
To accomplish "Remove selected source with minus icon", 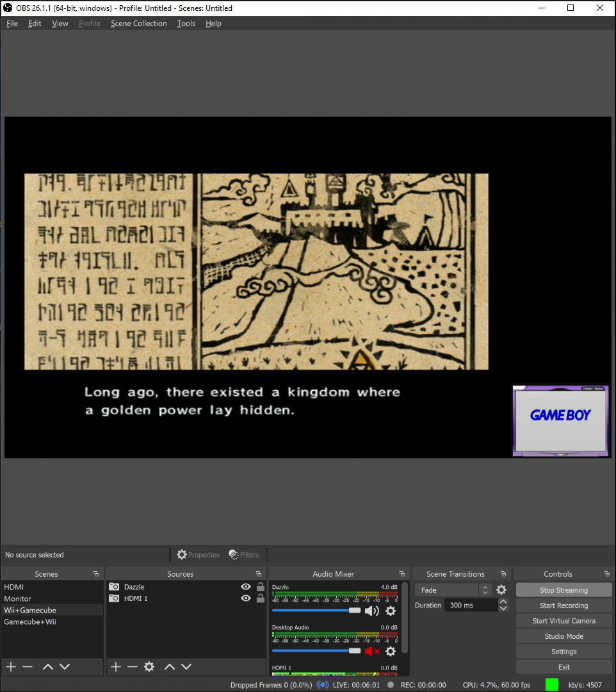I will (133, 667).
